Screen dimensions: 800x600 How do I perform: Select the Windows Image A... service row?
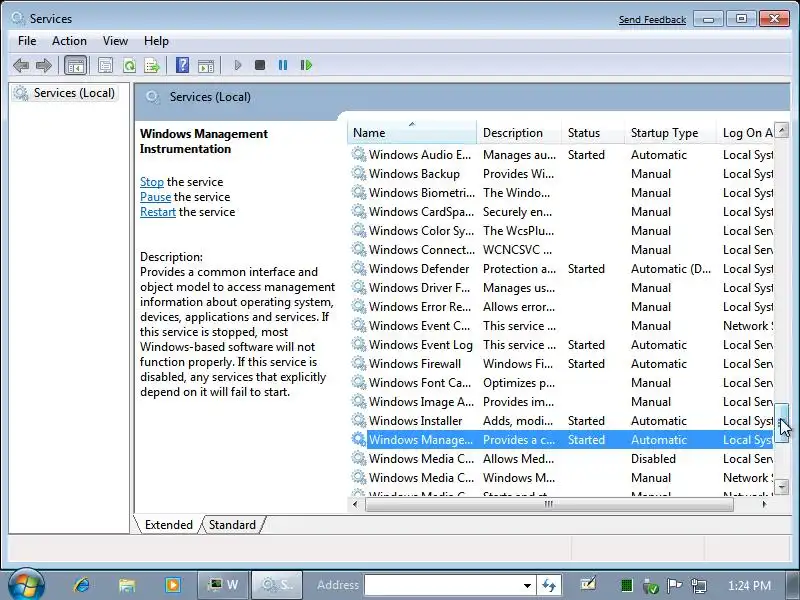(x=561, y=402)
